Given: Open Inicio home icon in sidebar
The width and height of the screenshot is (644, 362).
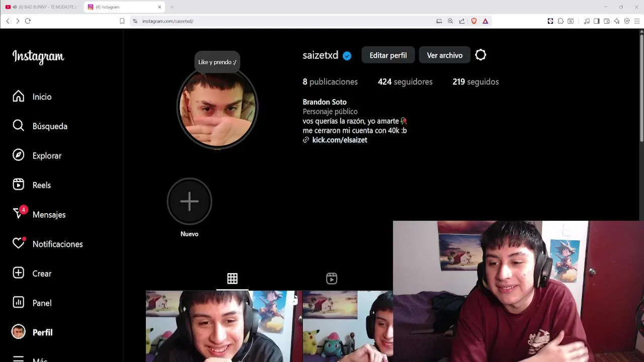Looking at the screenshot, I should point(19,97).
